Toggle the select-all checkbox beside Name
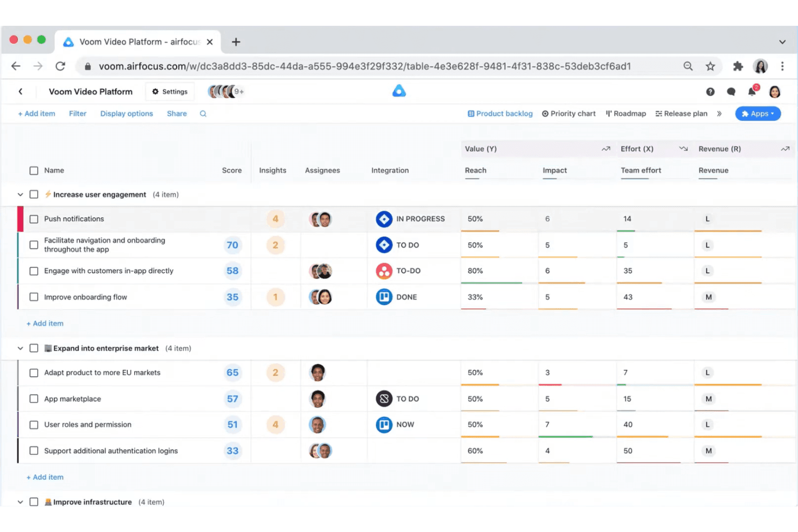Viewport: 798px width, 532px height. (x=34, y=171)
